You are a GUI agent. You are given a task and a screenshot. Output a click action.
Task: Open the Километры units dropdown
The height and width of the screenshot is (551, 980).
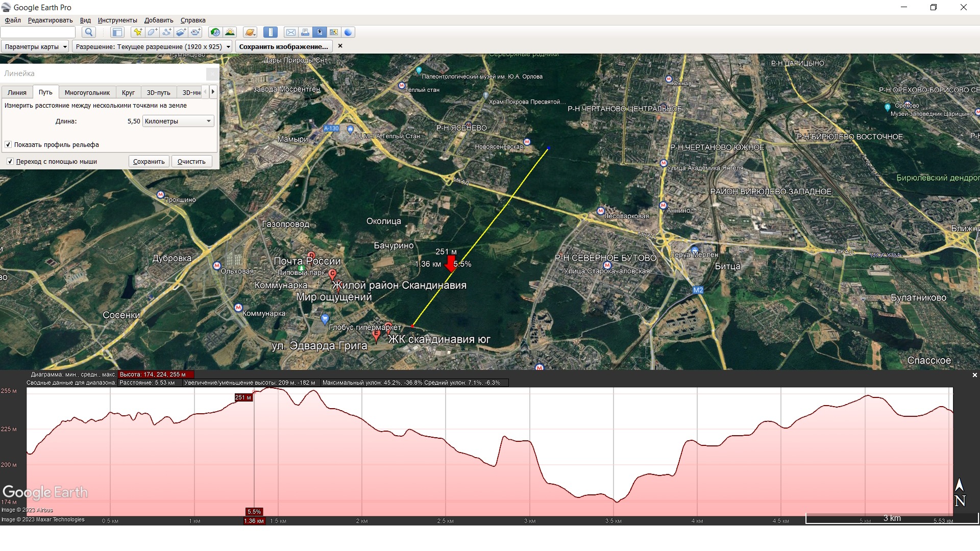point(178,121)
